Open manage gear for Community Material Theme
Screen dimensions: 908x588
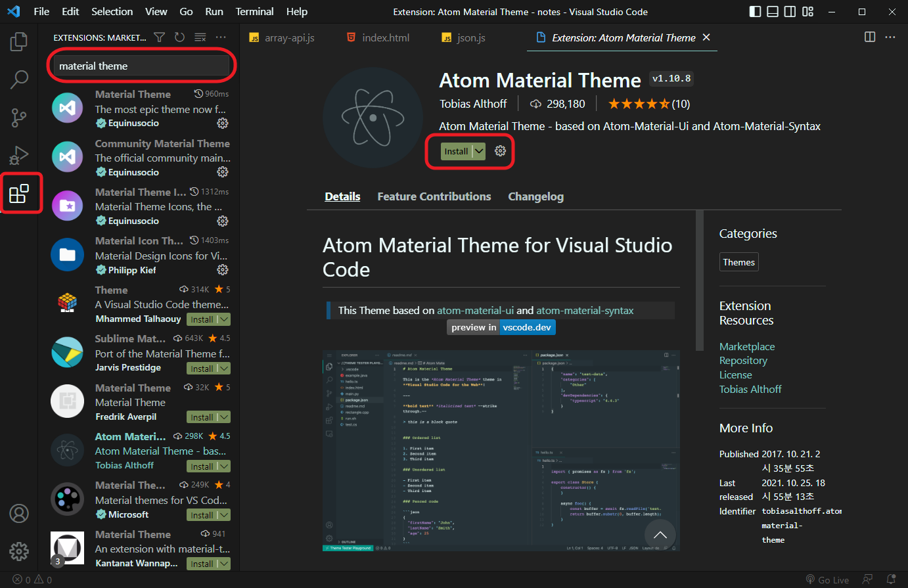coord(223,172)
